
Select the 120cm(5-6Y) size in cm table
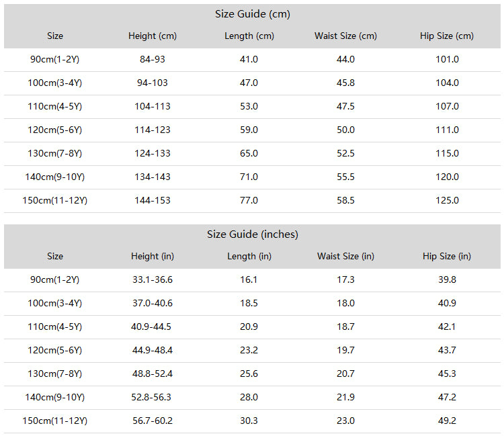pyautogui.click(x=54, y=130)
